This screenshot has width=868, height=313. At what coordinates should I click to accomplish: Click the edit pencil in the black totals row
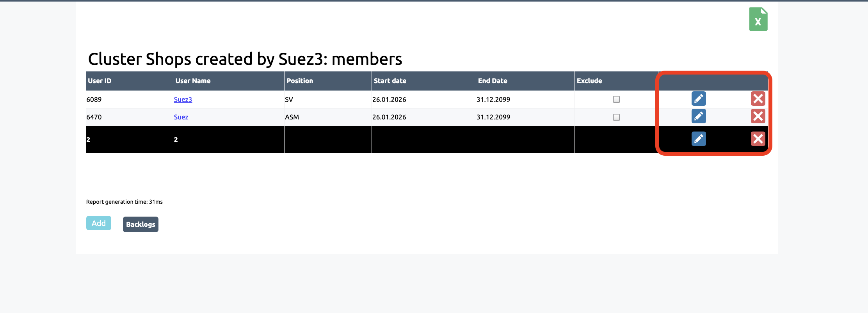(698, 139)
